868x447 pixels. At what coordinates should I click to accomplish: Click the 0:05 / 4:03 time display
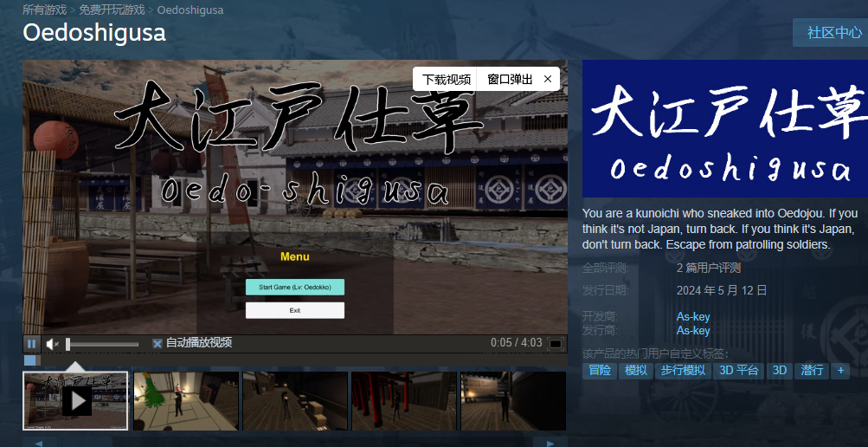[x=516, y=343]
